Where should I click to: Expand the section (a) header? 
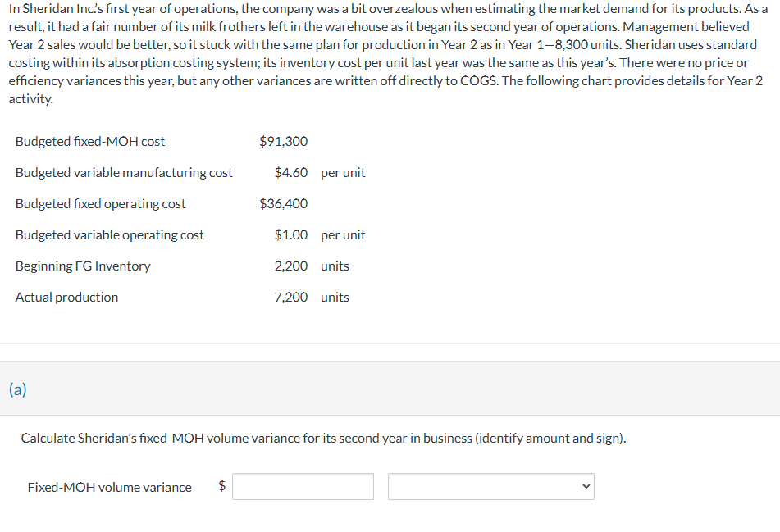[18, 389]
